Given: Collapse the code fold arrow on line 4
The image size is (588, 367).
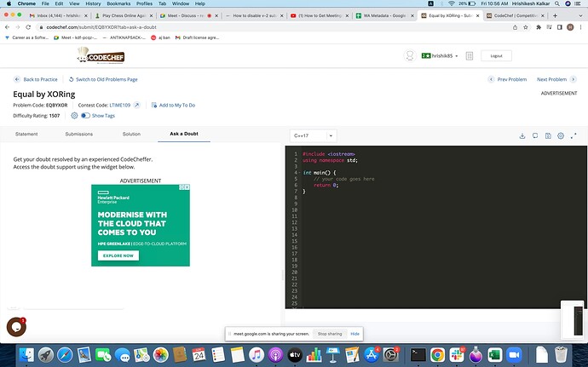Looking at the screenshot, I should [x=299, y=173].
